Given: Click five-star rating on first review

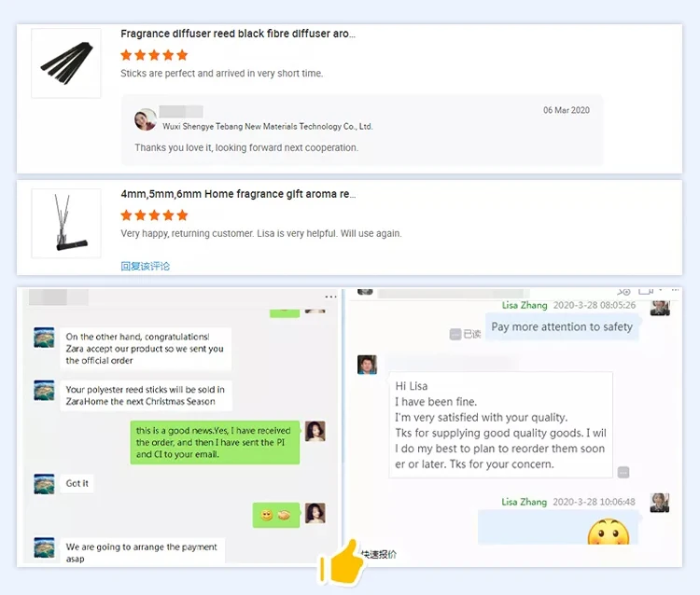Looking at the screenshot, I should pos(154,55).
